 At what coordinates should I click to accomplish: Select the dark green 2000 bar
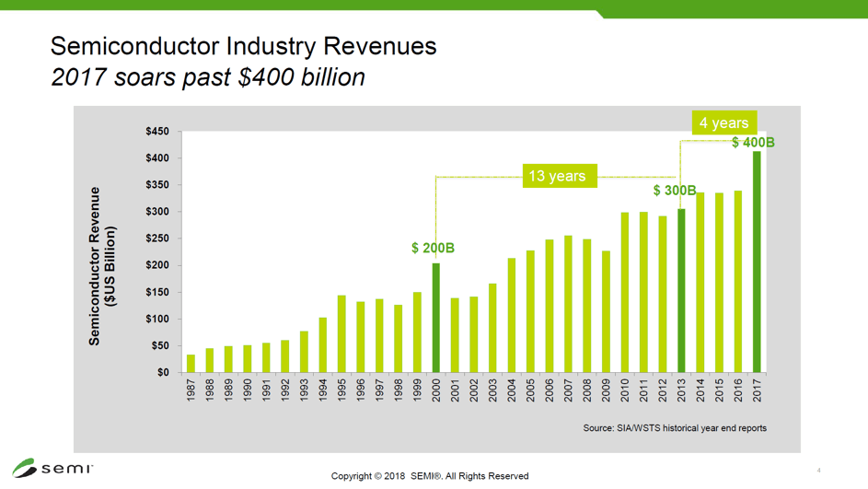click(x=436, y=318)
